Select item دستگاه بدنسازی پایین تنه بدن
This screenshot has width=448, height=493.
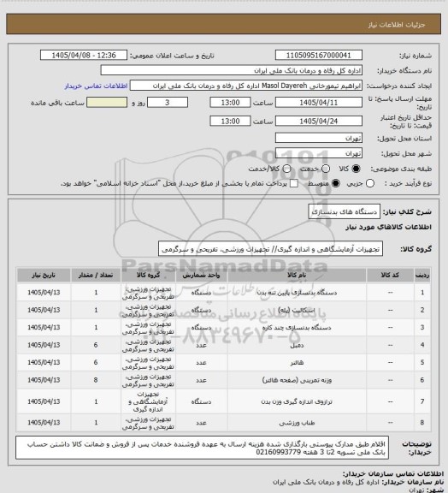pyautogui.click(x=297, y=293)
